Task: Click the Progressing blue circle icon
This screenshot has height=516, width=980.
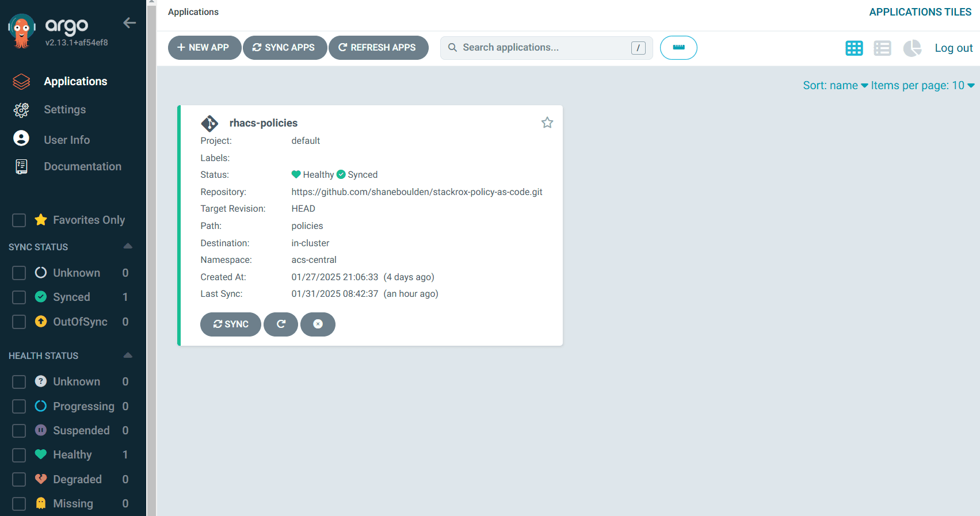Action: (x=41, y=406)
